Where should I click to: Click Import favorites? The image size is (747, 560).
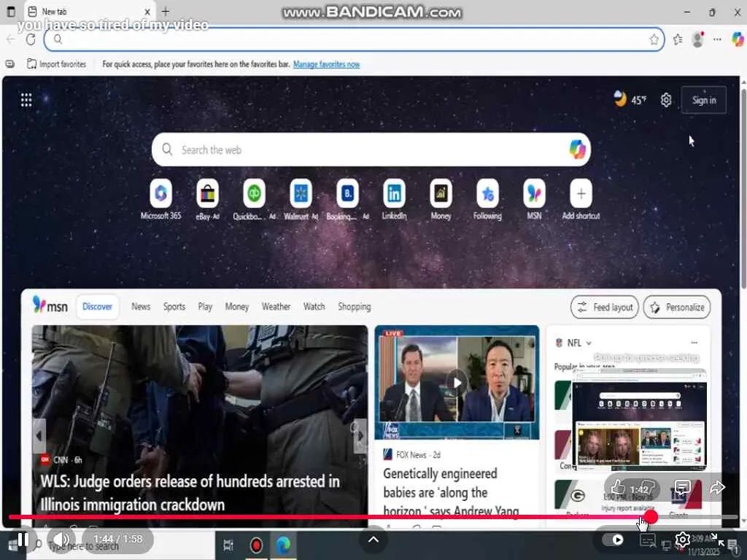[57, 64]
